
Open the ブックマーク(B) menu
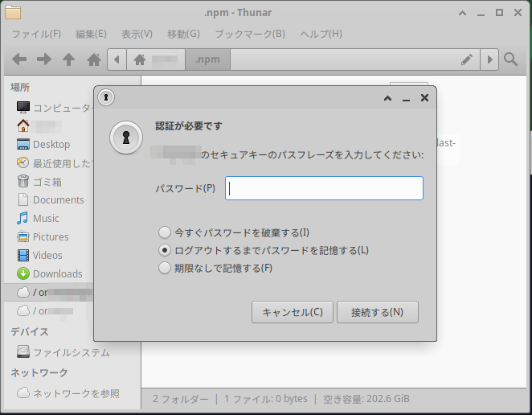[249, 34]
